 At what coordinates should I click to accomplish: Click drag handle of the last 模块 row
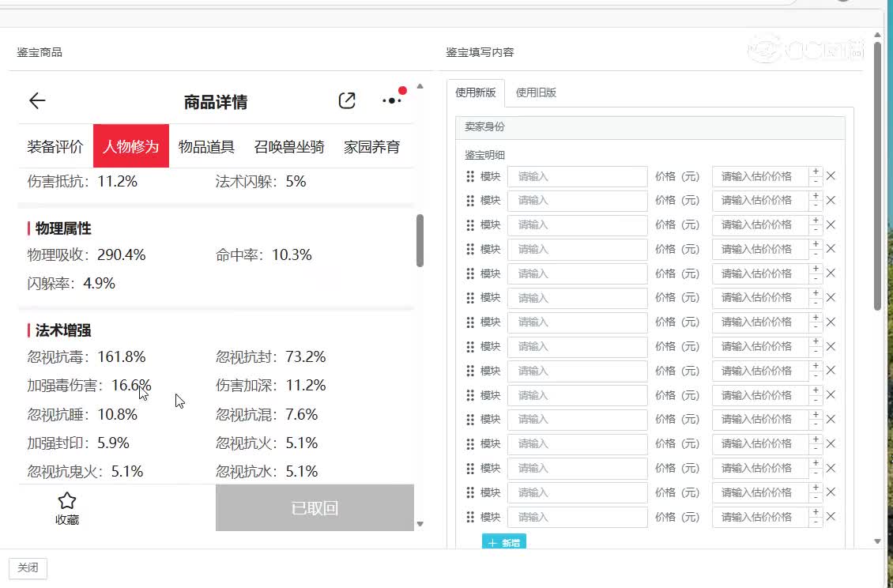coord(470,517)
